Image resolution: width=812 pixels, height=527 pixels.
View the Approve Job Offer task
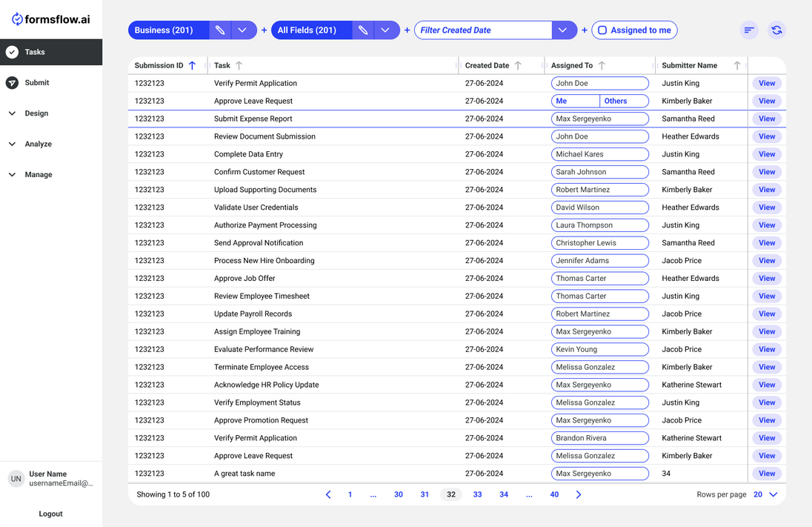tap(767, 278)
